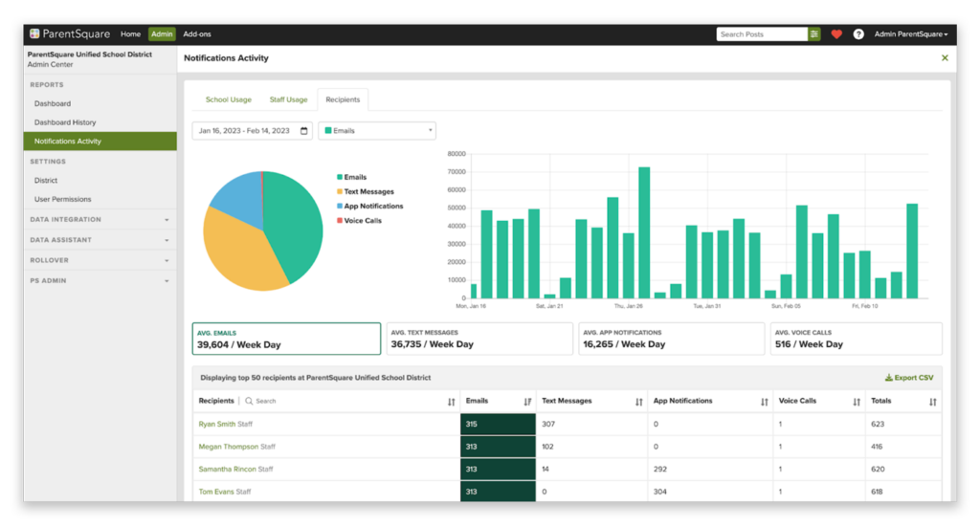This screenshot has height=526, width=980.
Task: Close the Notifications Activity panel
Action: tap(945, 58)
